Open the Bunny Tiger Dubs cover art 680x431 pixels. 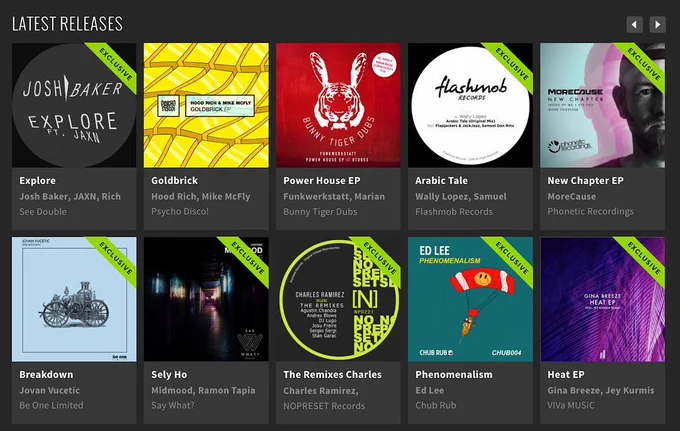point(338,105)
